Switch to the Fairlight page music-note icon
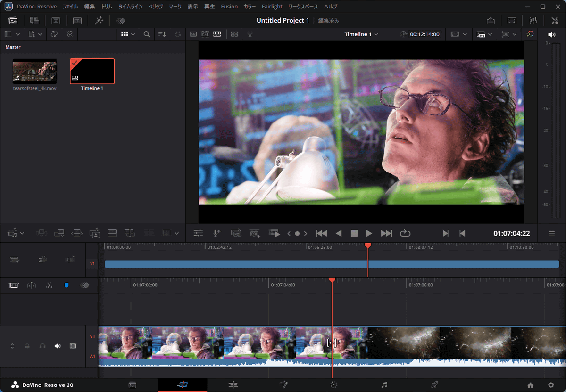566x392 pixels. click(x=384, y=385)
